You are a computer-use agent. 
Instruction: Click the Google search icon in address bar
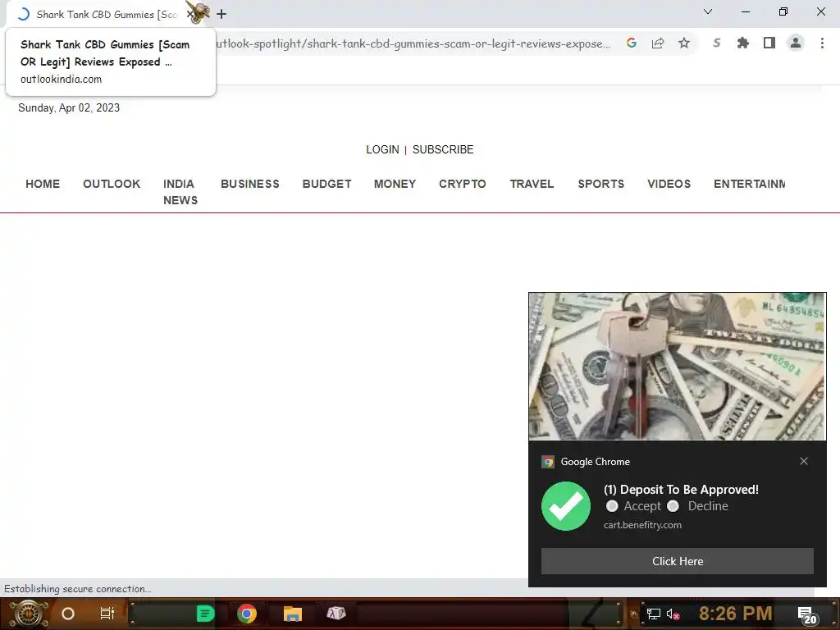(632, 43)
